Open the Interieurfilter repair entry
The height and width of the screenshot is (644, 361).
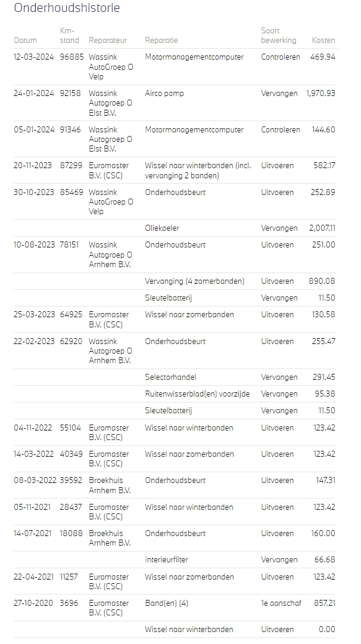pyautogui.click(x=167, y=560)
